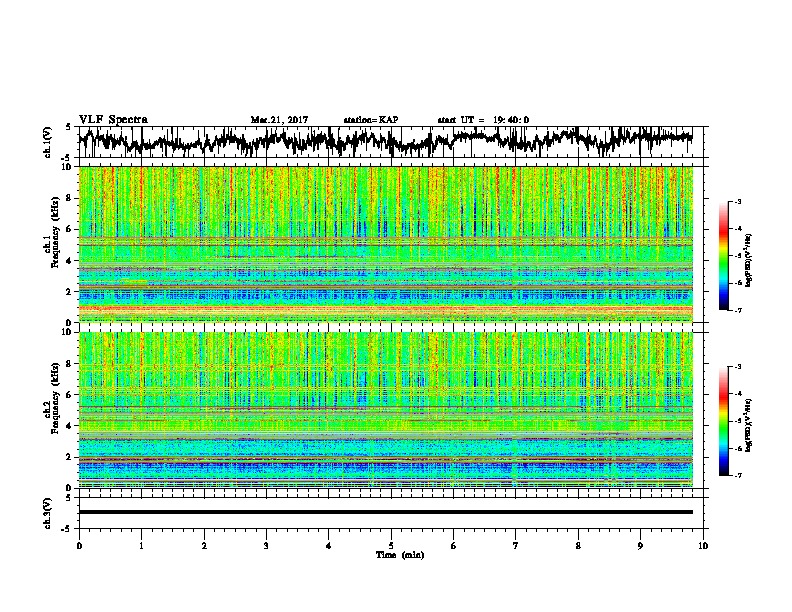The image size is (792, 612).
Task: Click the "station=KAP" header label
Action: point(371,120)
